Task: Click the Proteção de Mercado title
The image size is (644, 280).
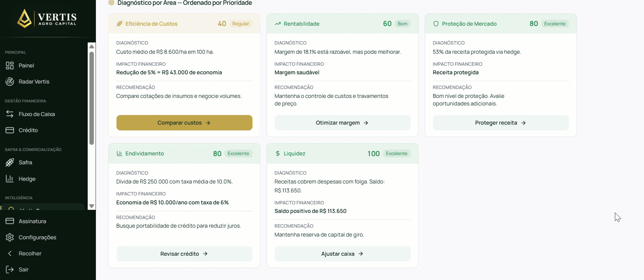Action: tap(469, 24)
